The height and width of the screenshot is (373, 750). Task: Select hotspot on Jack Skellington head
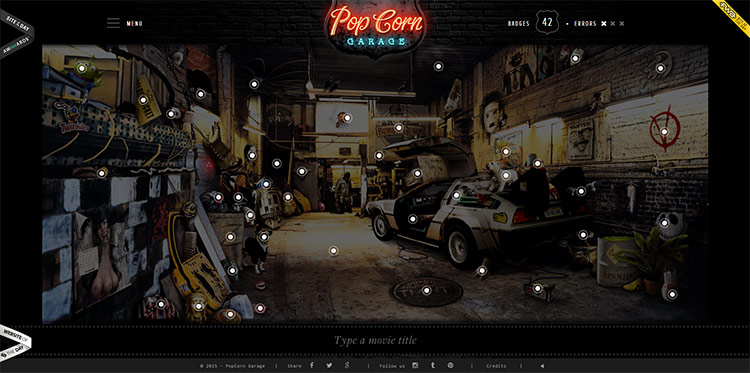[664, 222]
